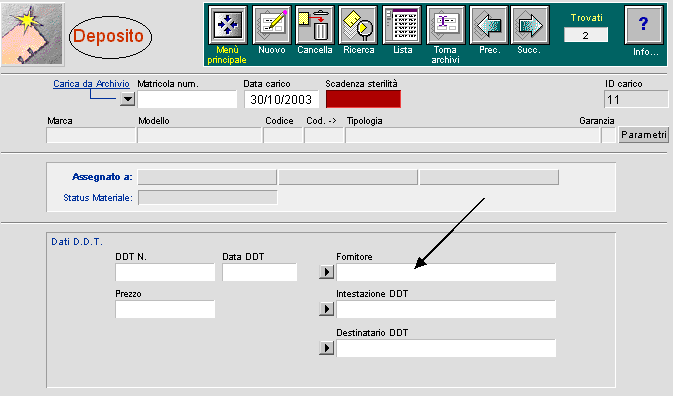Select the red Scadenza sterilità field
Screen dimensions: 673x396
pos(363,99)
